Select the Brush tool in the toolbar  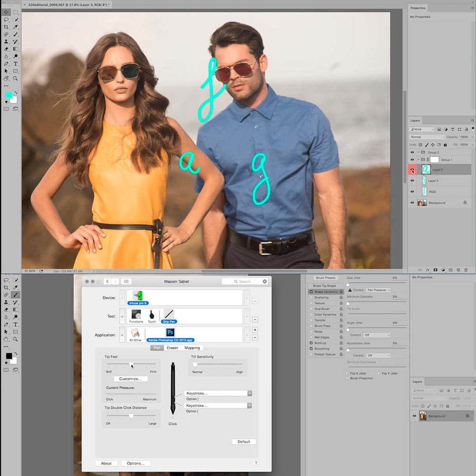(15, 34)
